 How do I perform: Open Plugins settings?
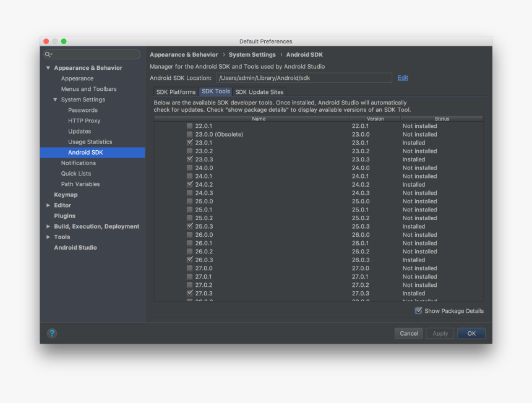coord(64,216)
